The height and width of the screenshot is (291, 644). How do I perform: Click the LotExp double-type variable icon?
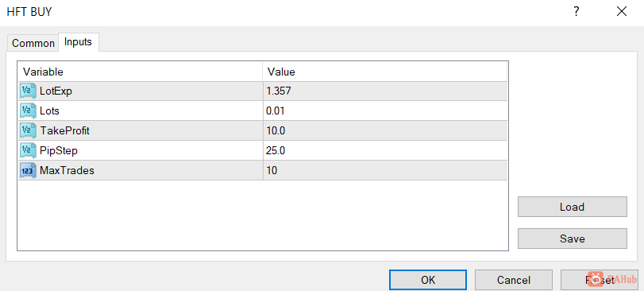pos(28,91)
